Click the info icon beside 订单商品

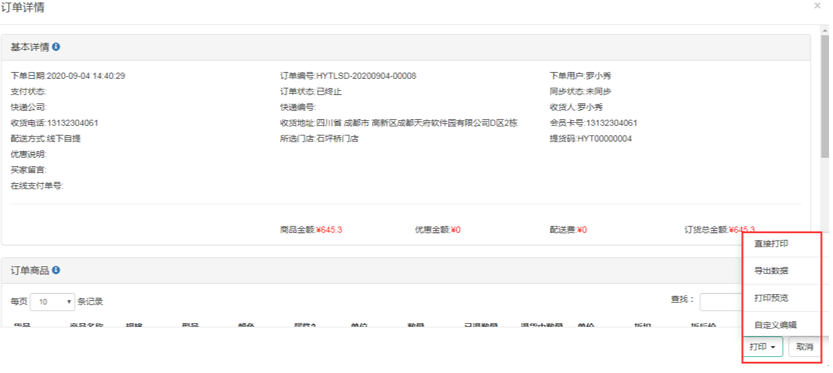click(56, 270)
